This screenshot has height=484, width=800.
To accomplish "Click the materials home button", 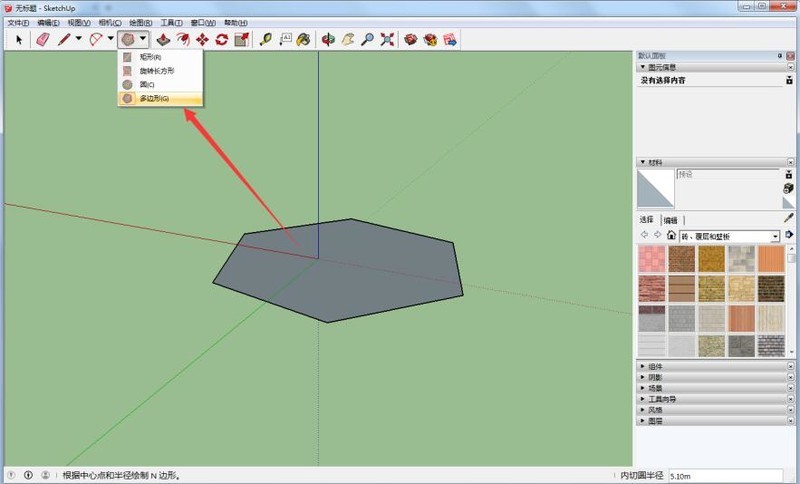I will point(671,235).
